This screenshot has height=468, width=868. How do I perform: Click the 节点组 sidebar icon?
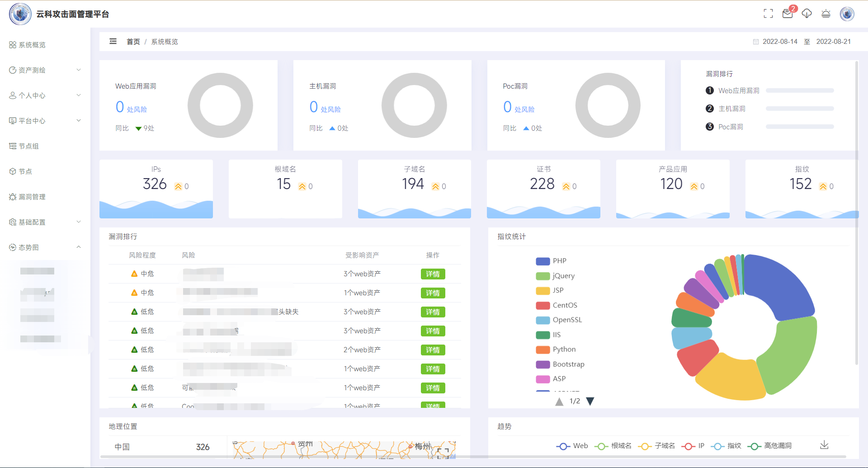13,146
